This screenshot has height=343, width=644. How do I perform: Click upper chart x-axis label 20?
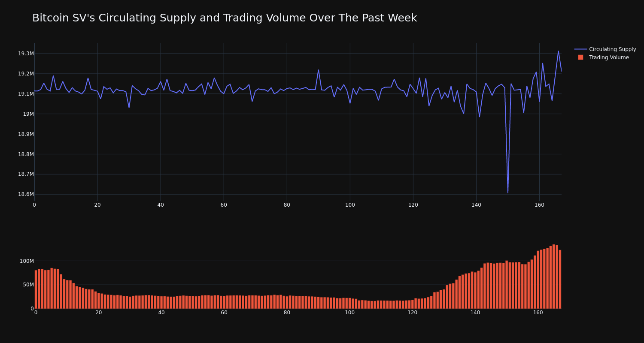(97, 205)
